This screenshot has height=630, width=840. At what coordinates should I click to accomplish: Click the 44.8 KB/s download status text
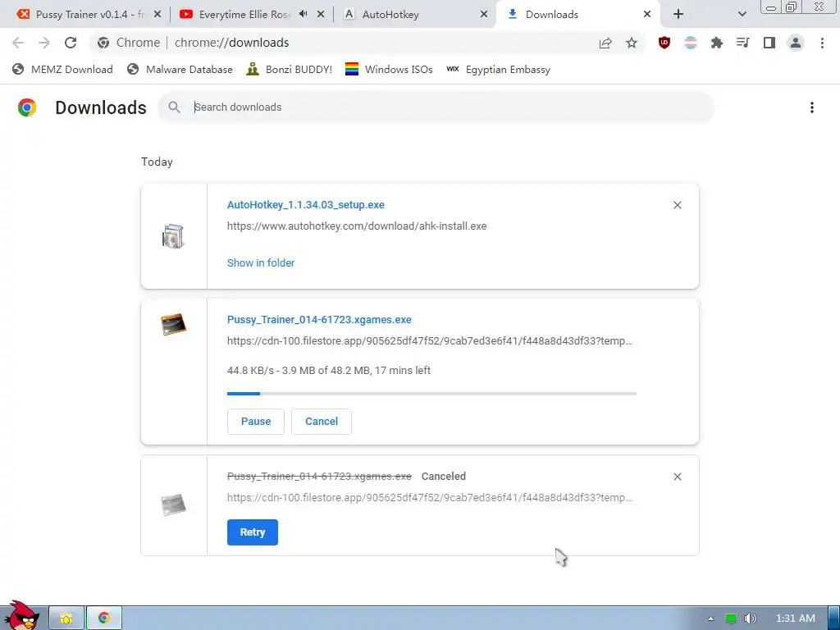(x=328, y=371)
